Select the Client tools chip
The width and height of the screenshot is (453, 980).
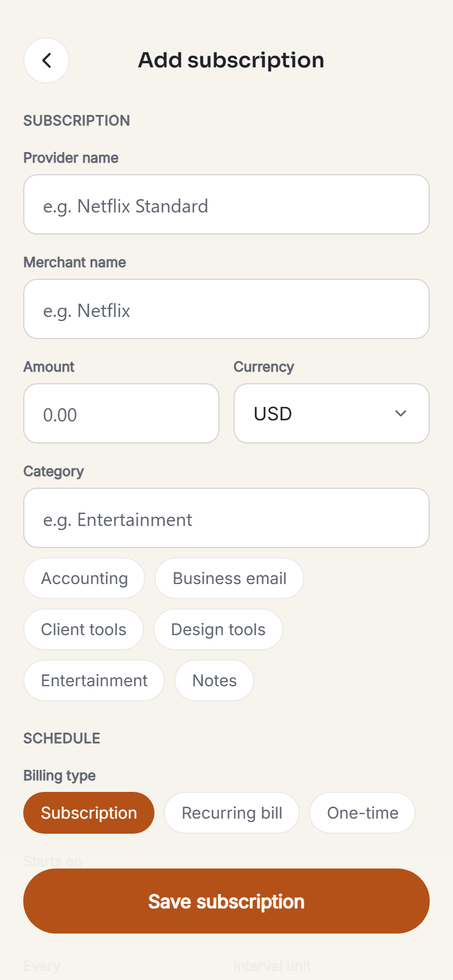(84, 629)
